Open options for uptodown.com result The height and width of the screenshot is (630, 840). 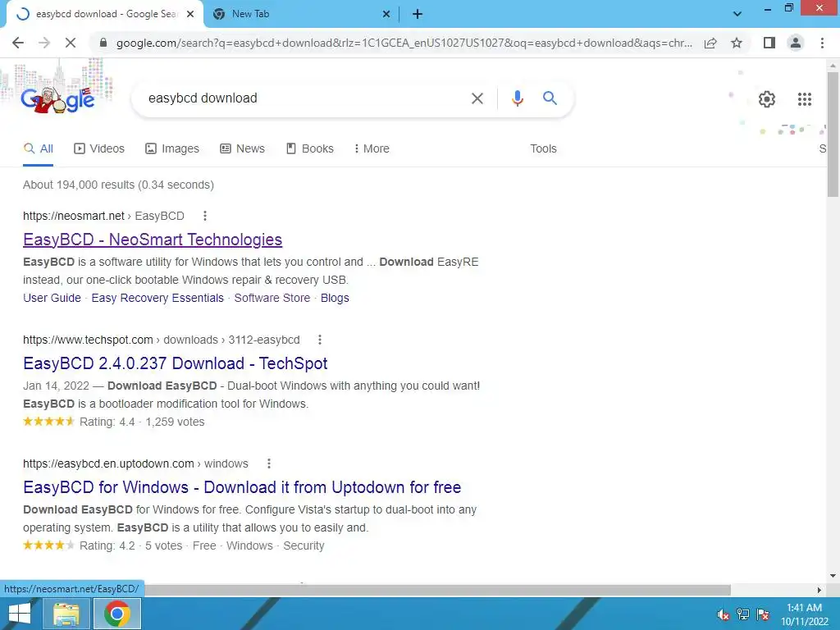coord(269,463)
